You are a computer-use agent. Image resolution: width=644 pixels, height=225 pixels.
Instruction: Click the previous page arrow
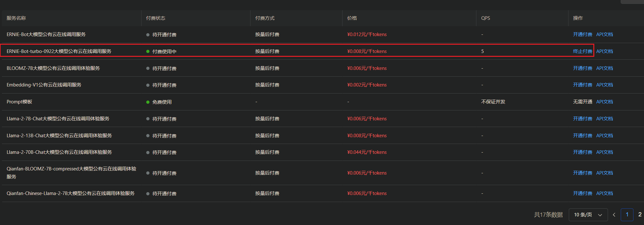coord(614,215)
